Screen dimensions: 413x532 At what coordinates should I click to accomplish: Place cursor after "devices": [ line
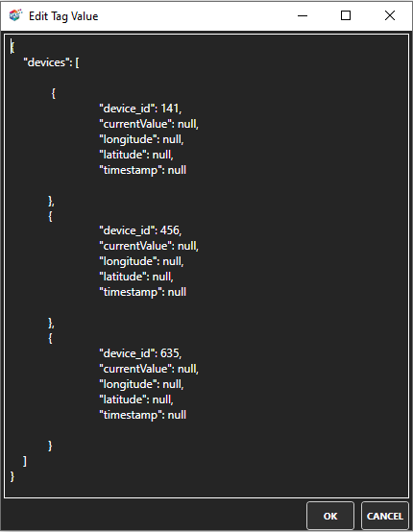(x=80, y=62)
